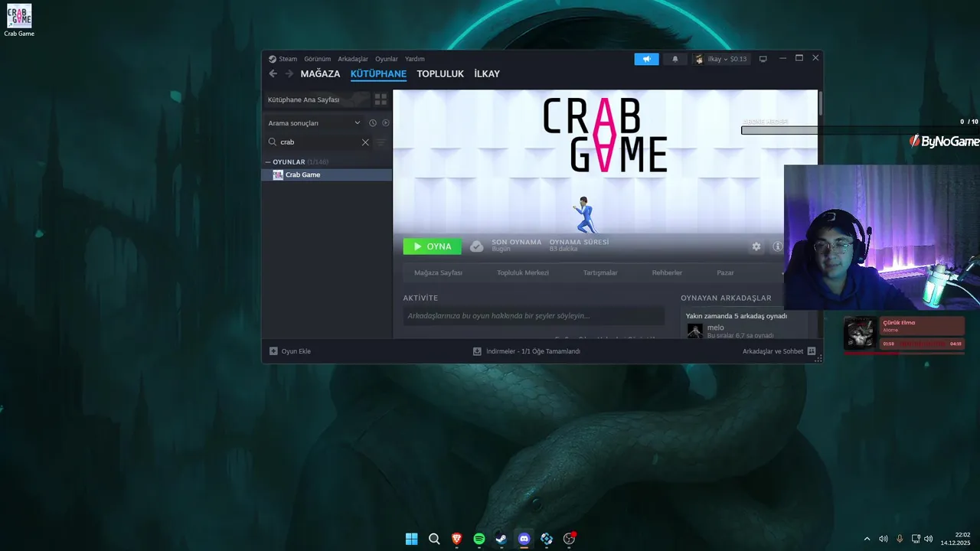Open Arkadaşlar ve Sohbet

(779, 351)
